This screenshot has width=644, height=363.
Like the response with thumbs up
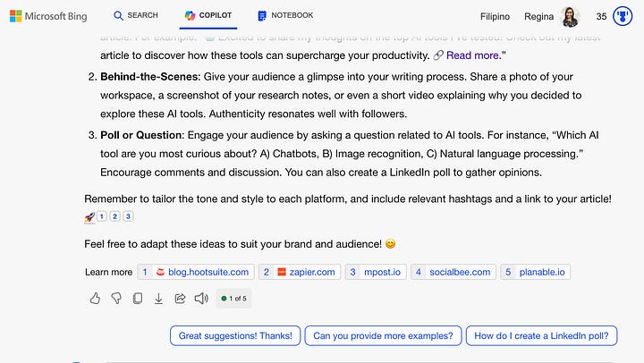click(95, 298)
